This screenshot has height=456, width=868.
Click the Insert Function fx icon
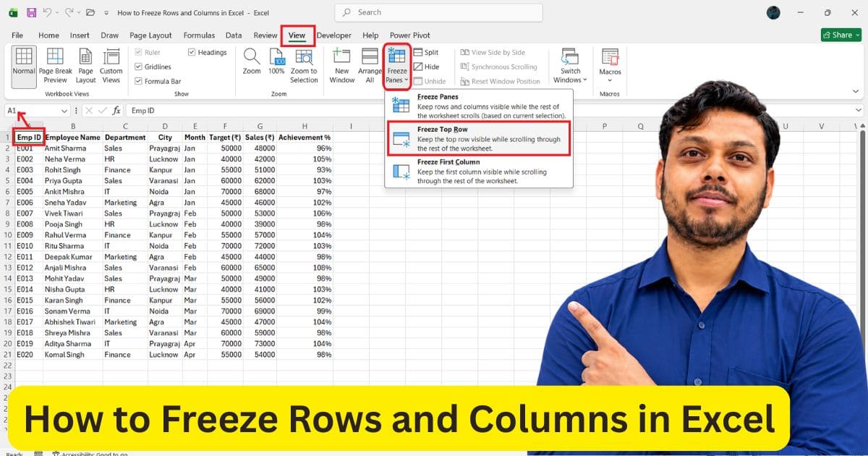coord(116,111)
